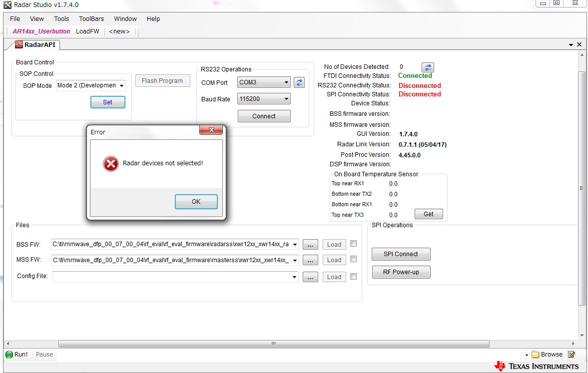The height and width of the screenshot is (373, 588).
Task: Browse for BSS FW file
Action: [x=310, y=245]
